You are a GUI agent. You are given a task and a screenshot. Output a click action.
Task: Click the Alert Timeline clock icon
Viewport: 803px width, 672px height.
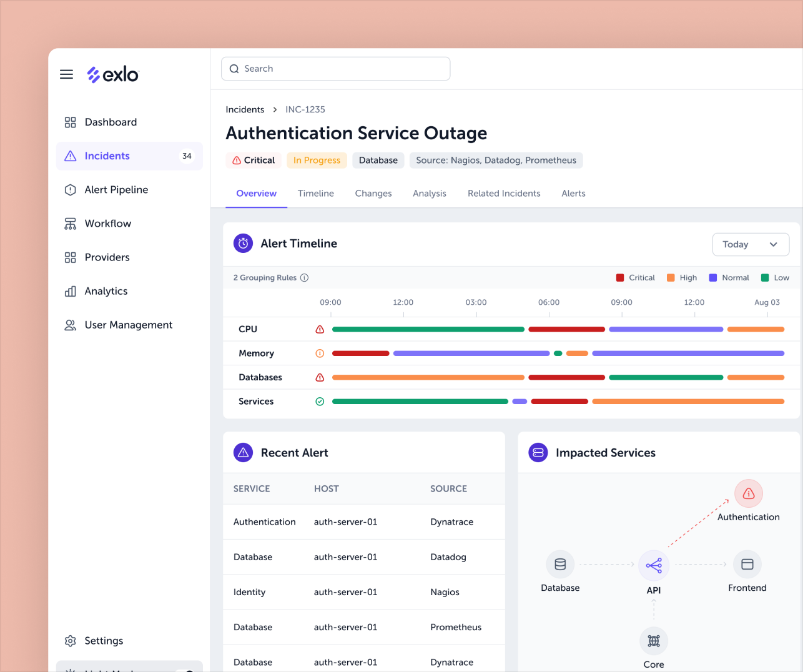244,244
